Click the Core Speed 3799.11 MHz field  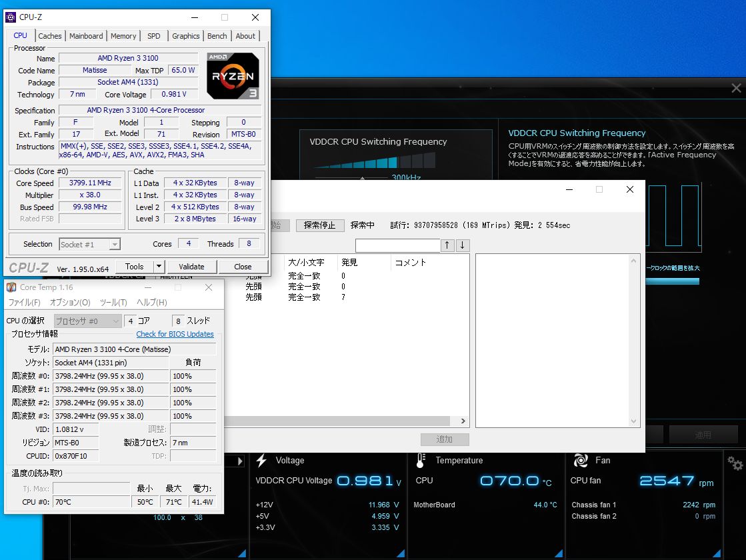pyautogui.click(x=90, y=183)
